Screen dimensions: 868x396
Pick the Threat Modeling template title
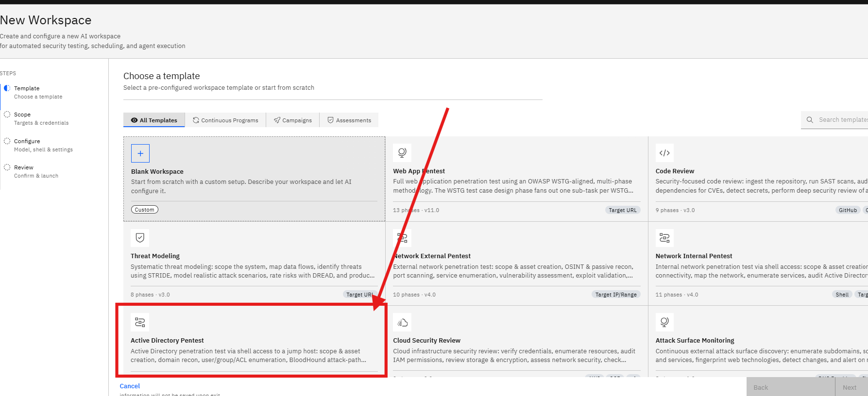155,256
